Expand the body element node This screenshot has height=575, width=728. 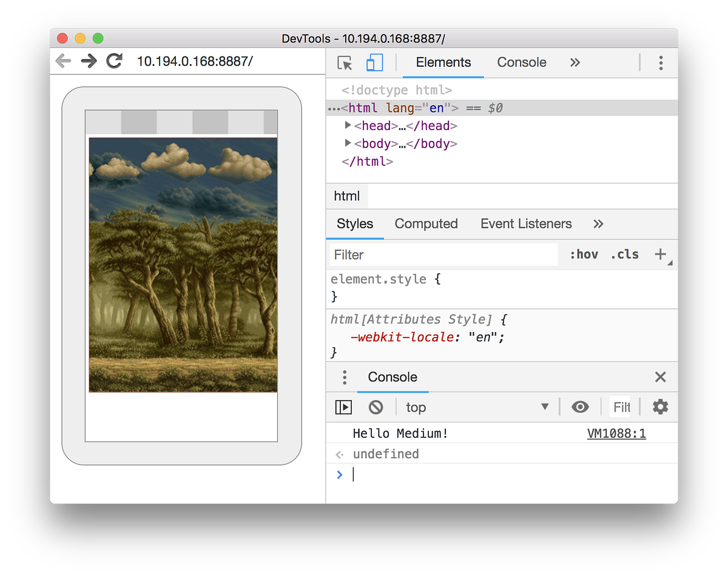pos(347,143)
